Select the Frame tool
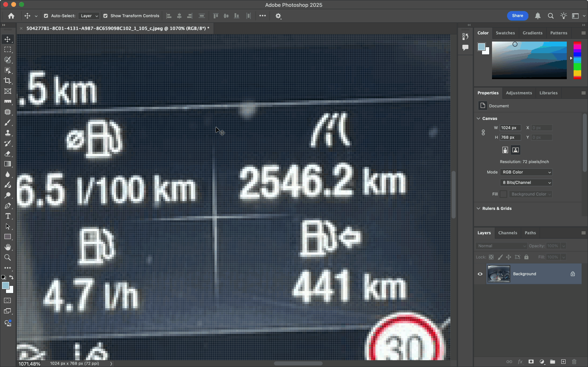Viewport: 588px width, 367px height. 8,91
